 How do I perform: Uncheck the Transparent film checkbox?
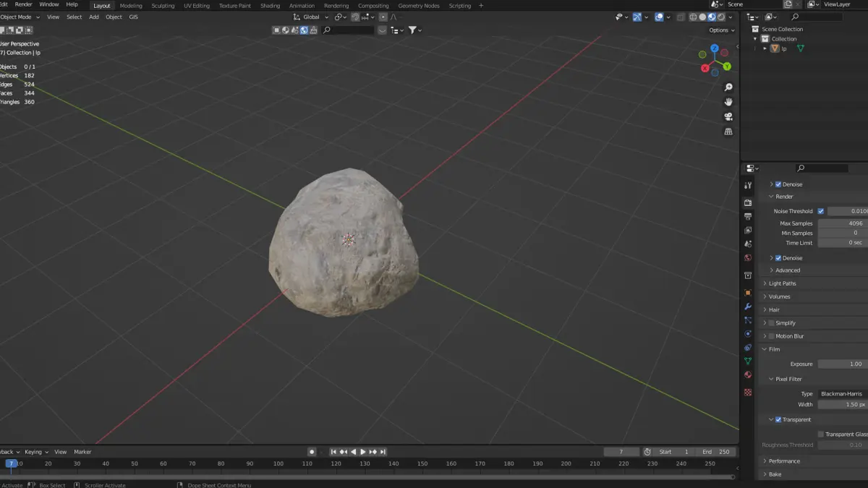[x=778, y=419]
